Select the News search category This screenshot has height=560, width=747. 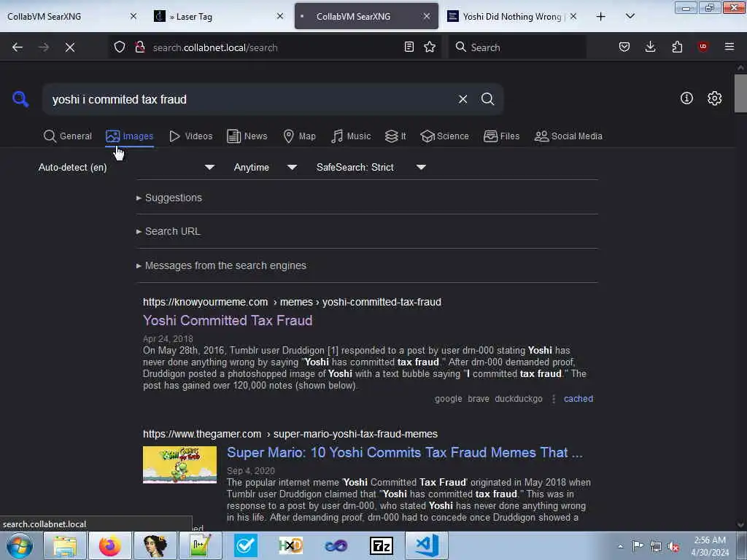click(x=247, y=136)
